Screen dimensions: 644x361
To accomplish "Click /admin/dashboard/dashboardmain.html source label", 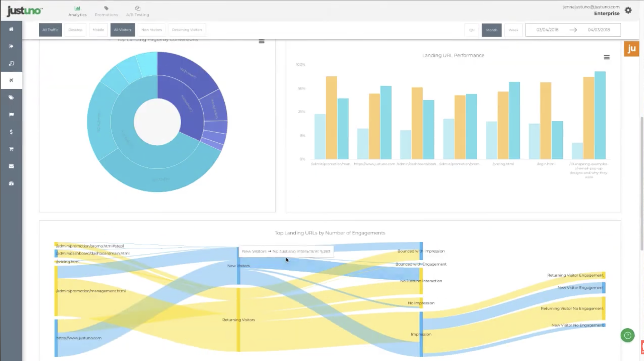I will point(93,253).
